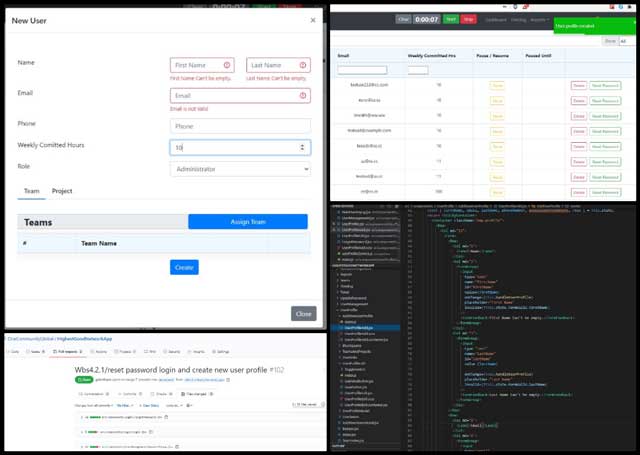The width and height of the screenshot is (640, 455).
Task: Click the first row's red Delete button
Action: (578, 87)
